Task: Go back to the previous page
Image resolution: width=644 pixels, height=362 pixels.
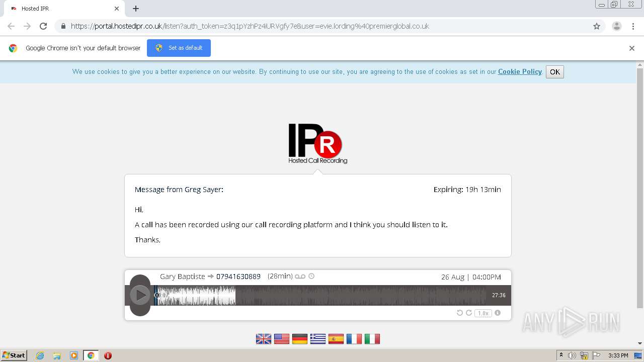Action: pyautogui.click(x=11, y=26)
